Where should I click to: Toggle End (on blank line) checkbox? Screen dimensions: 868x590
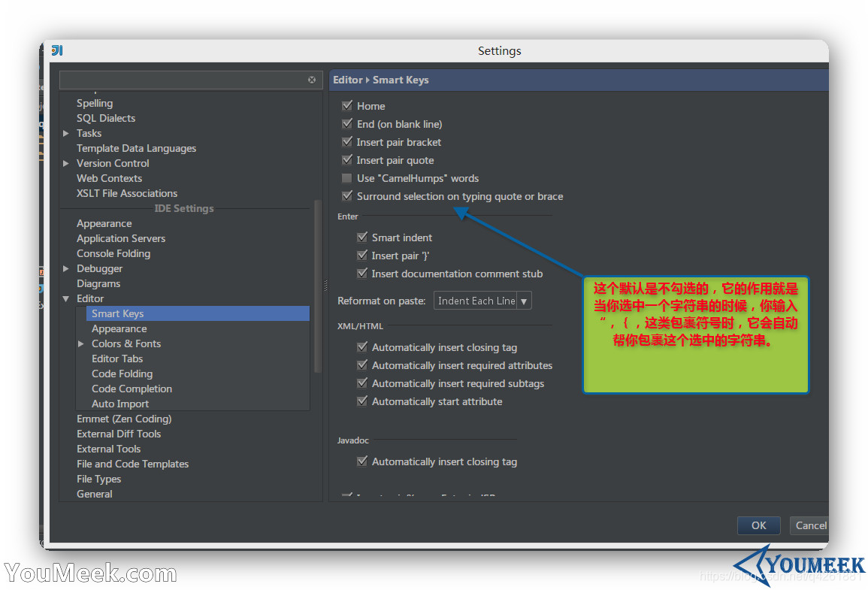pos(347,123)
